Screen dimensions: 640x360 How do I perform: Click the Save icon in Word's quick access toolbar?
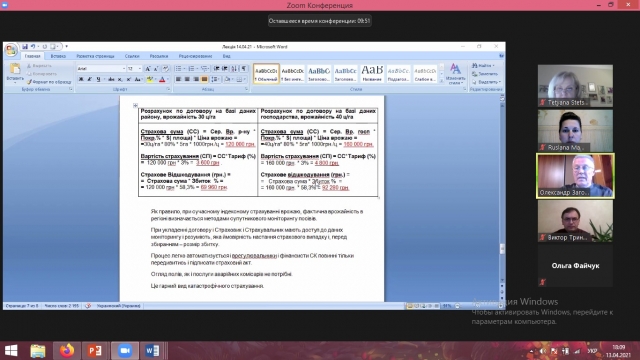[x=25, y=47]
